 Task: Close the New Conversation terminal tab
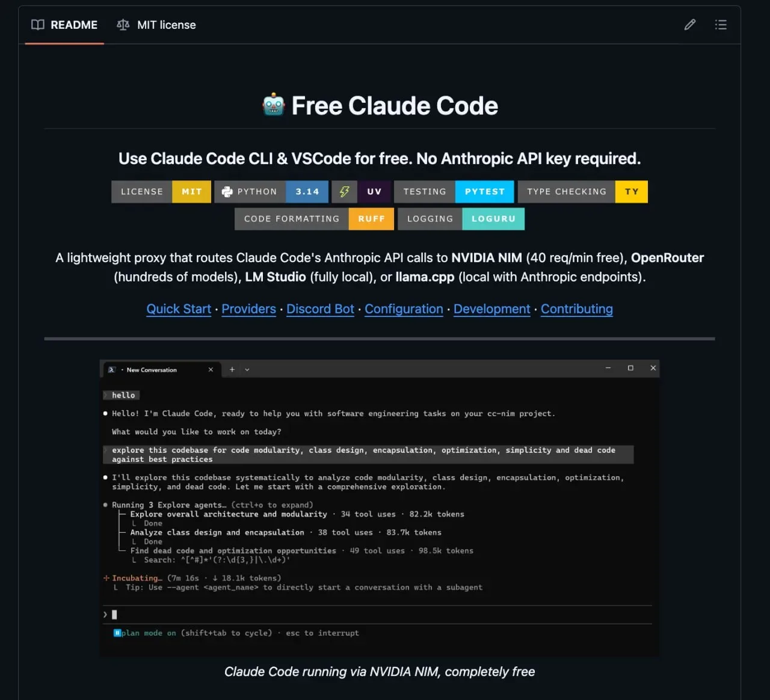[x=211, y=369]
